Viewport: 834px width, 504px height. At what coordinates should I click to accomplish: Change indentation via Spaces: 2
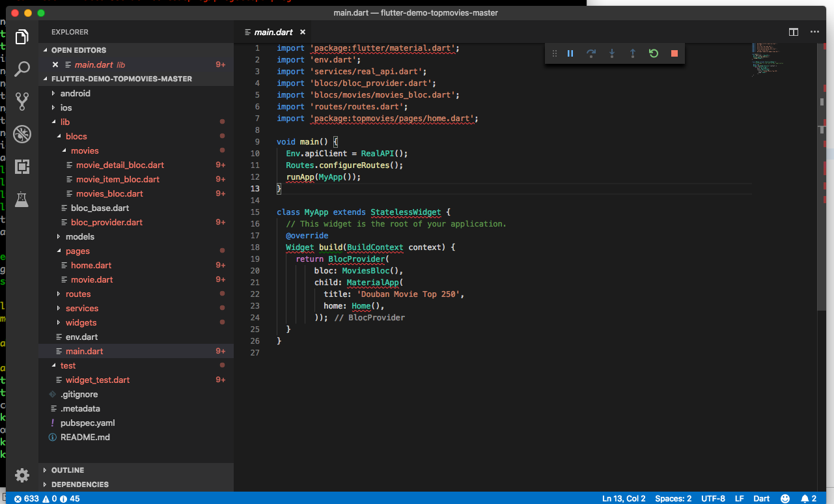coord(673,499)
